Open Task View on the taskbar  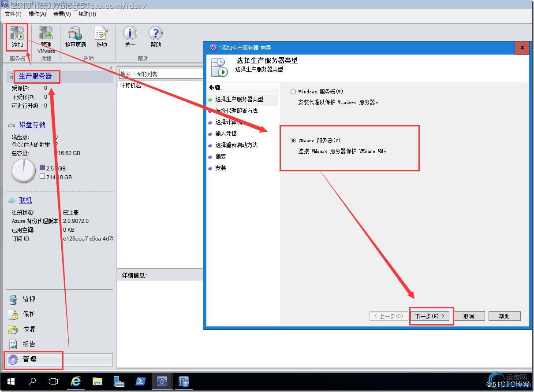tap(53, 381)
